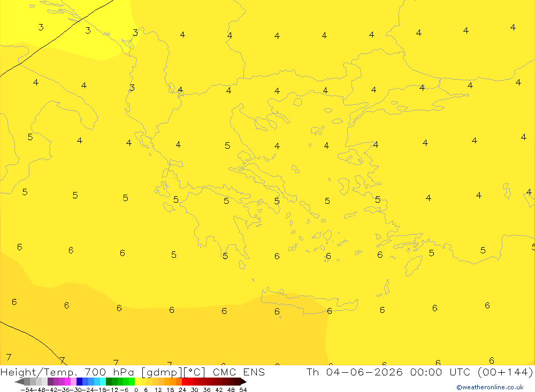Image resolution: width=535 pixels, height=392 pixels.
Task: Select the bright red legend swatch above 24
Action: pyautogui.click(x=185, y=382)
